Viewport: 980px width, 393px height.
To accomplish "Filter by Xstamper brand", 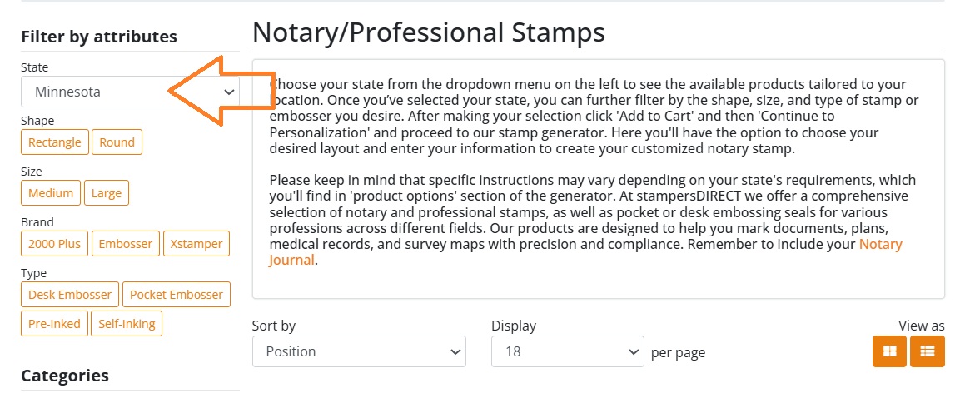I will [x=196, y=244].
